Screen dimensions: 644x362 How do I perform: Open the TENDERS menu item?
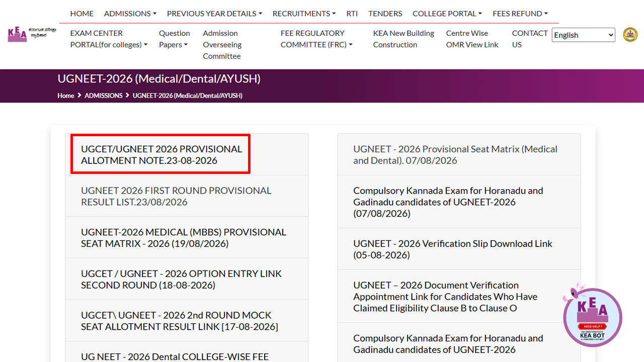385,14
